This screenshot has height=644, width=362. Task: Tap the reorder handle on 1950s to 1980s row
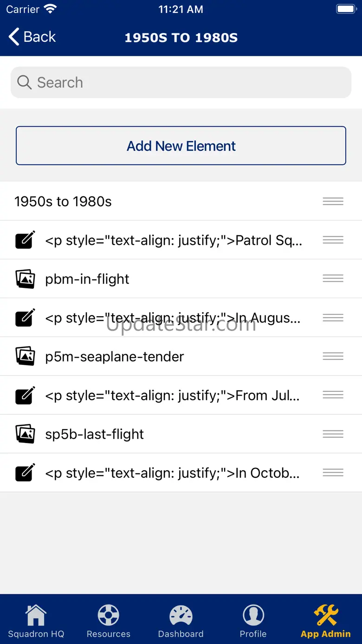click(333, 201)
